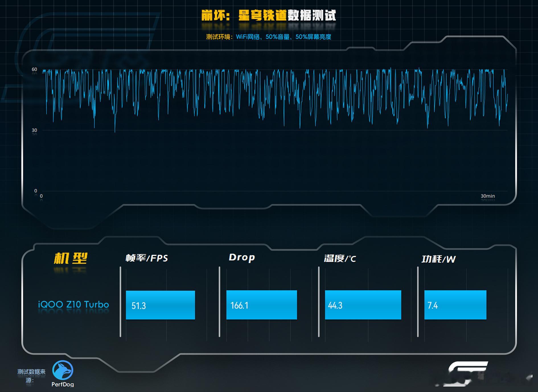Click the 7.4 power consumption bar
Image resolution: width=538 pixels, height=392 pixels.
click(x=455, y=305)
